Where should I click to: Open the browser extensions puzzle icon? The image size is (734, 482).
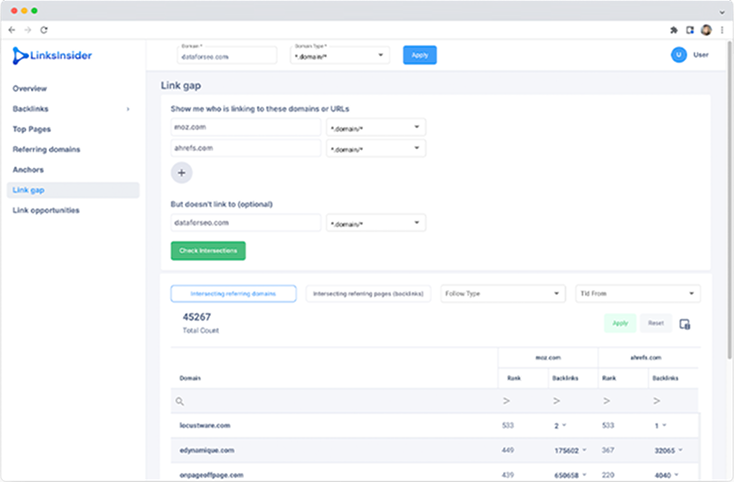[674, 30]
